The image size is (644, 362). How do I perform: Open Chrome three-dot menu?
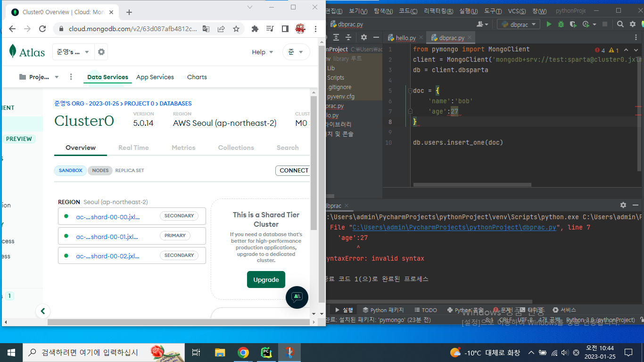pyautogui.click(x=315, y=29)
